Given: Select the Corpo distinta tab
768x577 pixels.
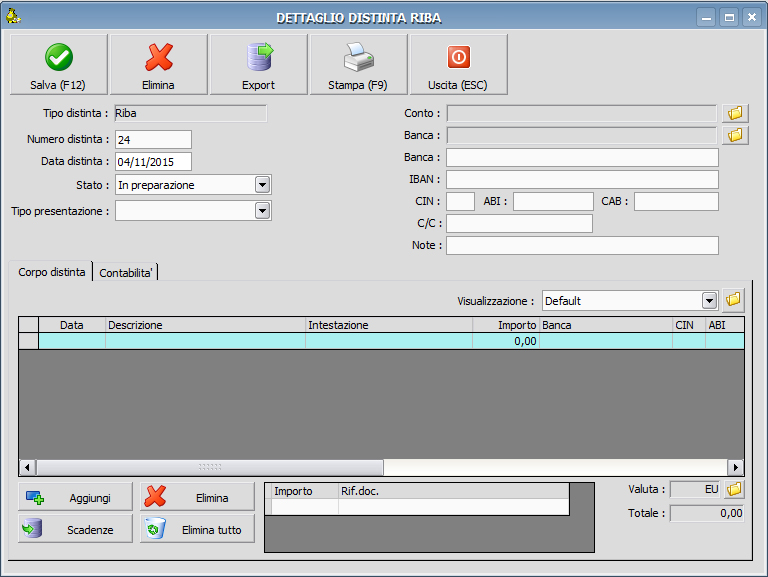Looking at the screenshot, I should [51, 272].
